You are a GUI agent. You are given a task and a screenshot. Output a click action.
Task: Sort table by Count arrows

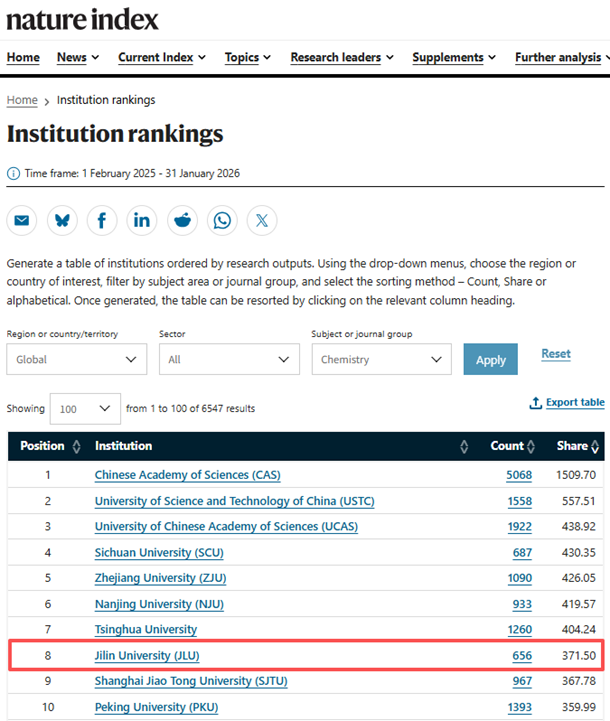[x=531, y=446]
